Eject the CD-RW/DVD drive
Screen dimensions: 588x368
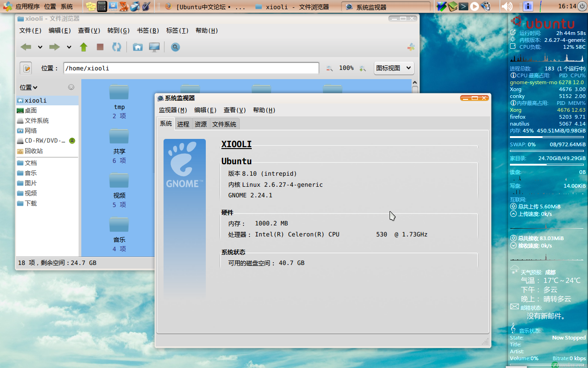72,141
